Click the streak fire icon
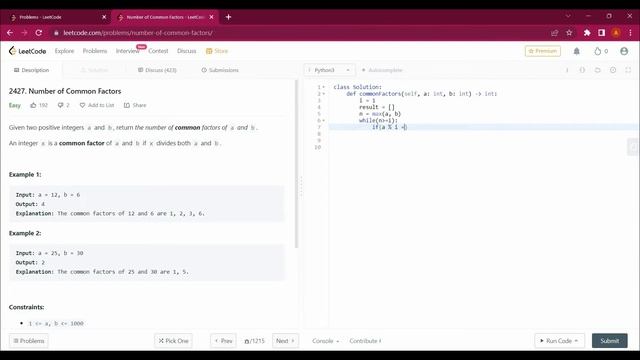 (598, 51)
